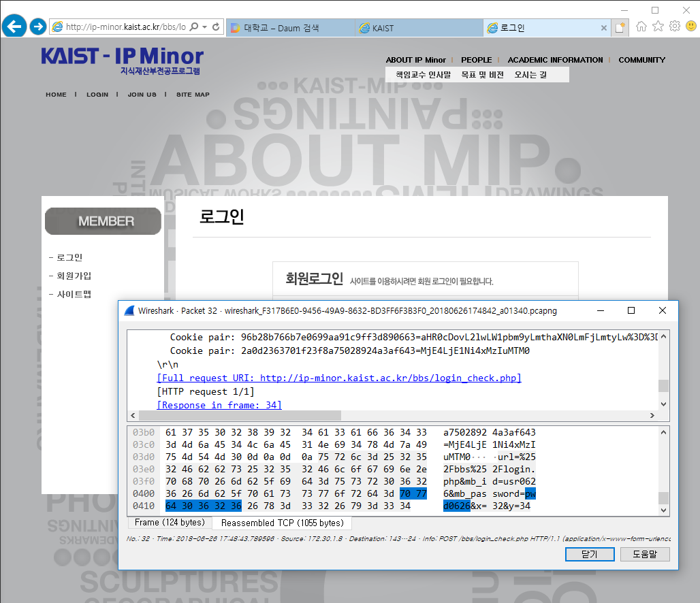Screen dimensions: 700x603
Task: Select 오시는 길 submenu item
Action: pos(530,75)
